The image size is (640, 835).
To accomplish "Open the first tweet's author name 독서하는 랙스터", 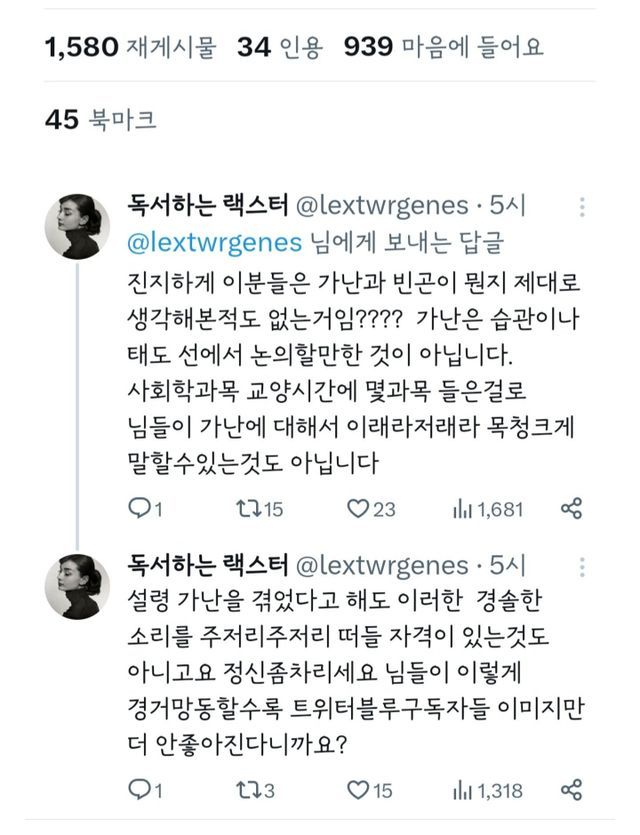I will coord(207,206).
